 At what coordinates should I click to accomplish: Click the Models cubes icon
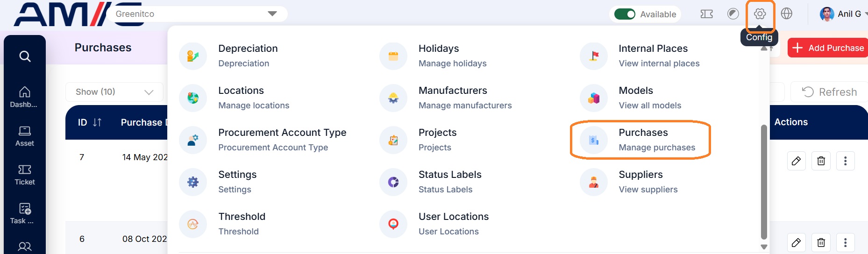(x=594, y=98)
